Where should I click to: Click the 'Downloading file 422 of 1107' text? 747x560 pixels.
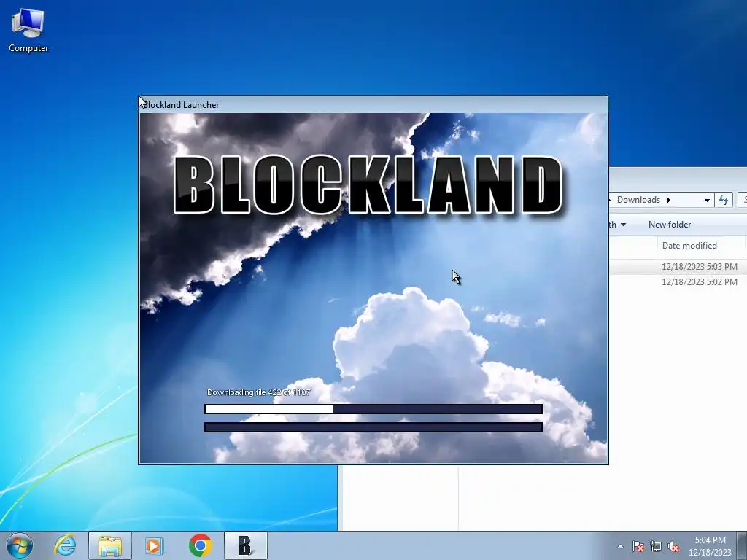coord(259,392)
